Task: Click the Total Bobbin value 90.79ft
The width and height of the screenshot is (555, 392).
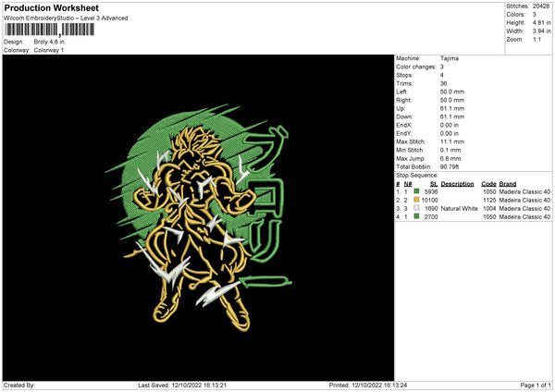Action: click(x=450, y=167)
